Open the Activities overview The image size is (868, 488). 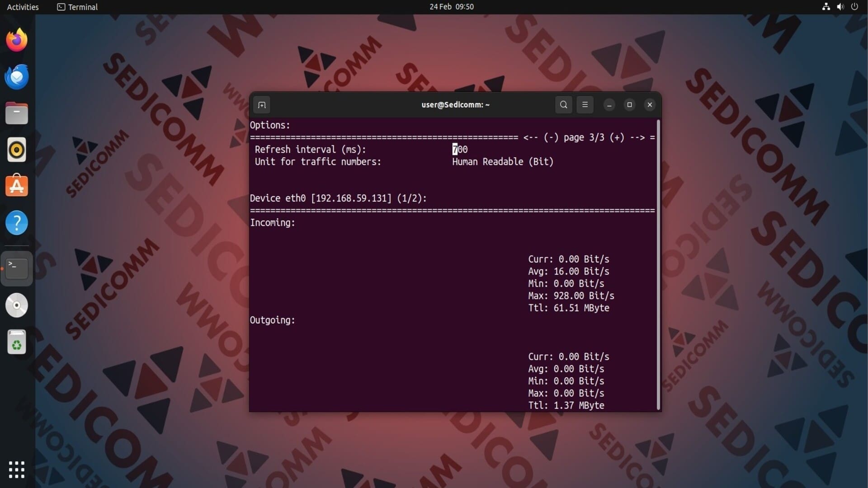tap(23, 7)
